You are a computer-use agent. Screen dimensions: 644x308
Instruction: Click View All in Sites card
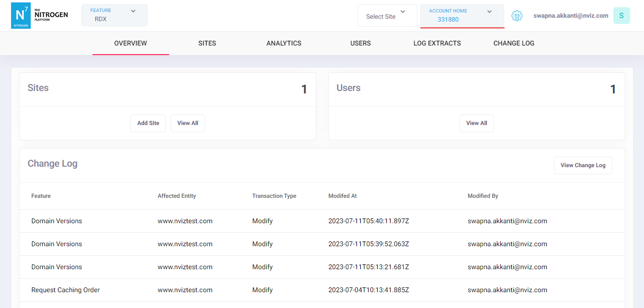tap(187, 123)
